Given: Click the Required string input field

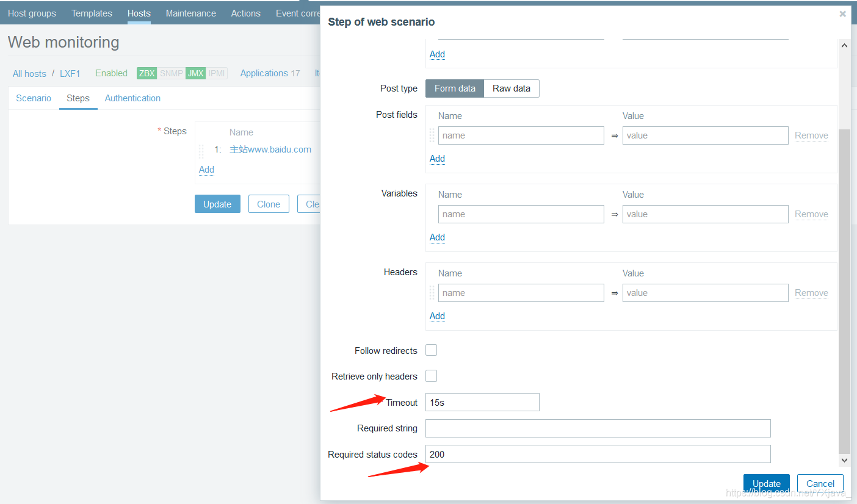Looking at the screenshot, I should click(598, 428).
